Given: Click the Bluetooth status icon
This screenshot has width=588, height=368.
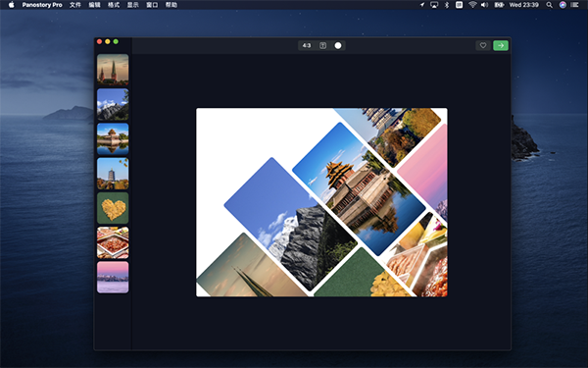Looking at the screenshot, I should click(446, 5).
